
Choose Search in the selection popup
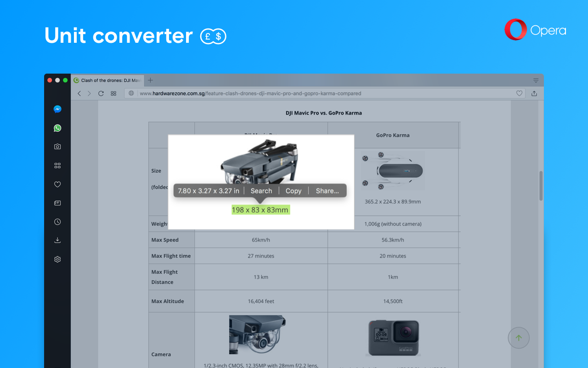point(261,191)
